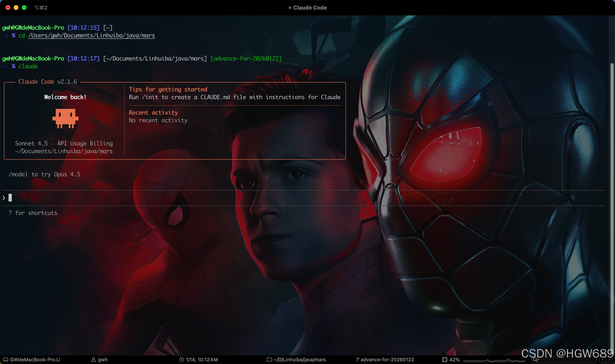Viewport: 615px width, 364px height.
Task: Click the [10:12:15] timestamp in first prompt
Action: click(x=83, y=28)
